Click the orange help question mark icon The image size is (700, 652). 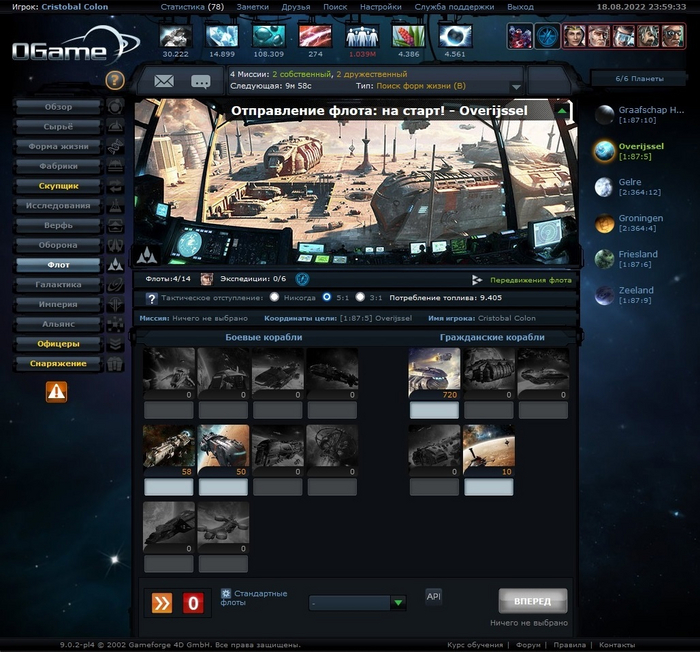(x=115, y=80)
